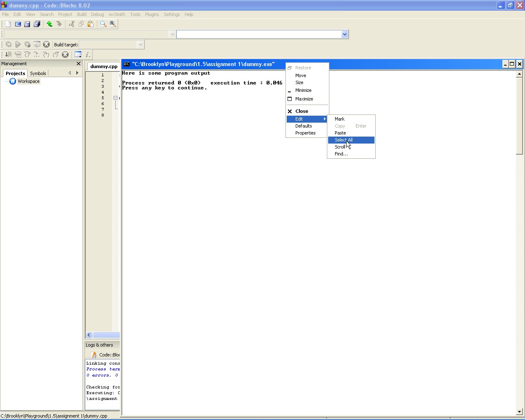The image size is (525, 420).
Task: Close the Management panel
Action: pyautogui.click(x=79, y=64)
